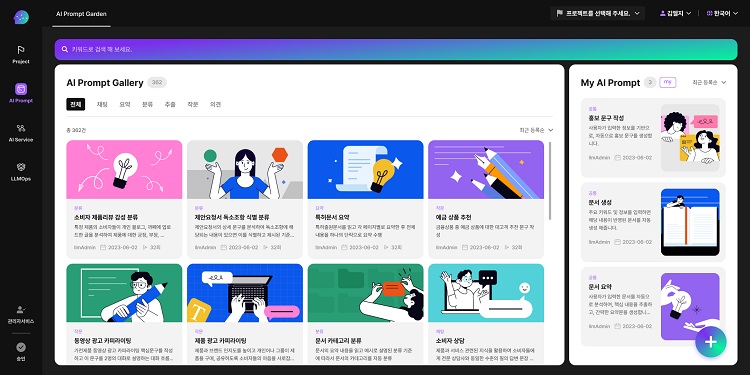Click the user profile icon in the header

[663, 13]
